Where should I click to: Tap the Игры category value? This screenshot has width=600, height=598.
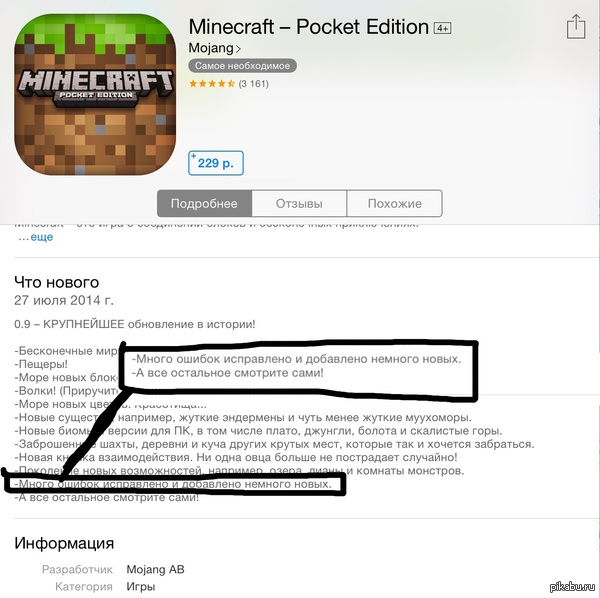(x=141, y=587)
